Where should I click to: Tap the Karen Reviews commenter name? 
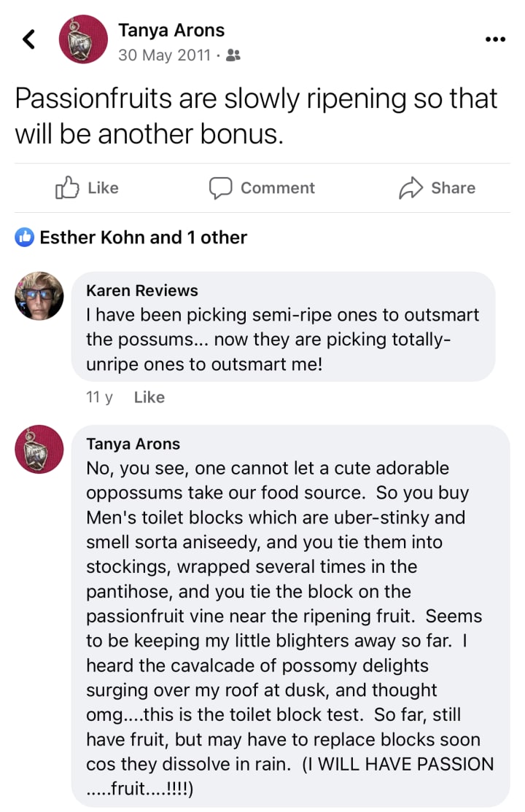(142, 290)
